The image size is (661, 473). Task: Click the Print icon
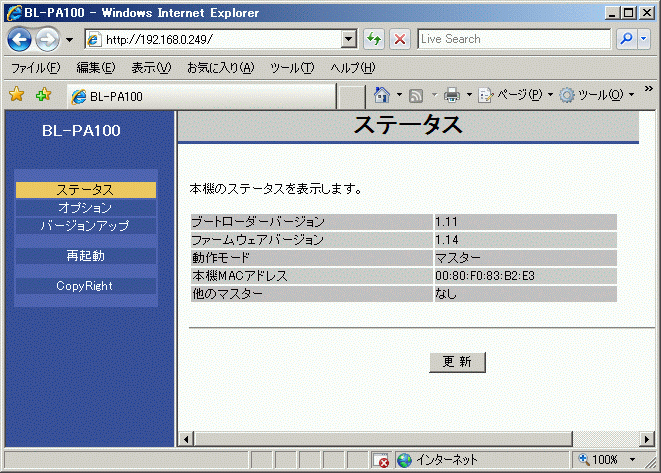pyautogui.click(x=451, y=95)
